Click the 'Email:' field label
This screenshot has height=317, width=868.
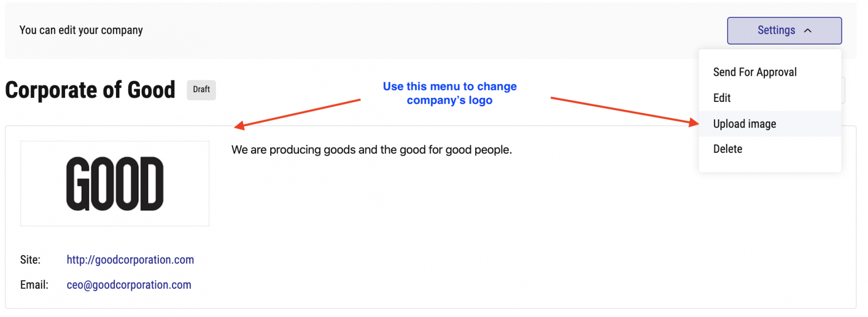(34, 285)
